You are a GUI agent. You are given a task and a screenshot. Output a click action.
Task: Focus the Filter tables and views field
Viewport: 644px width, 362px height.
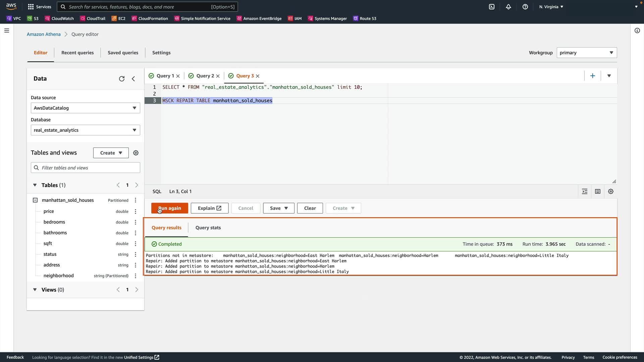click(x=89, y=168)
